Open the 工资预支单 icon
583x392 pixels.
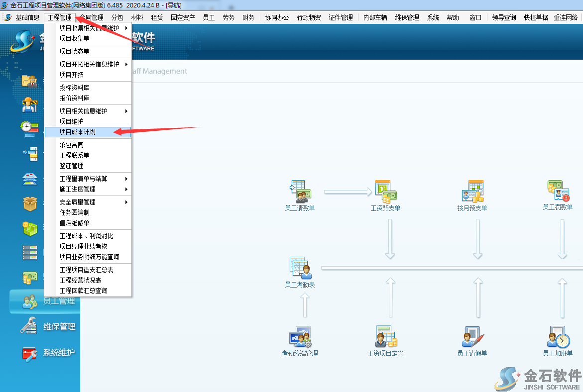[x=385, y=191]
